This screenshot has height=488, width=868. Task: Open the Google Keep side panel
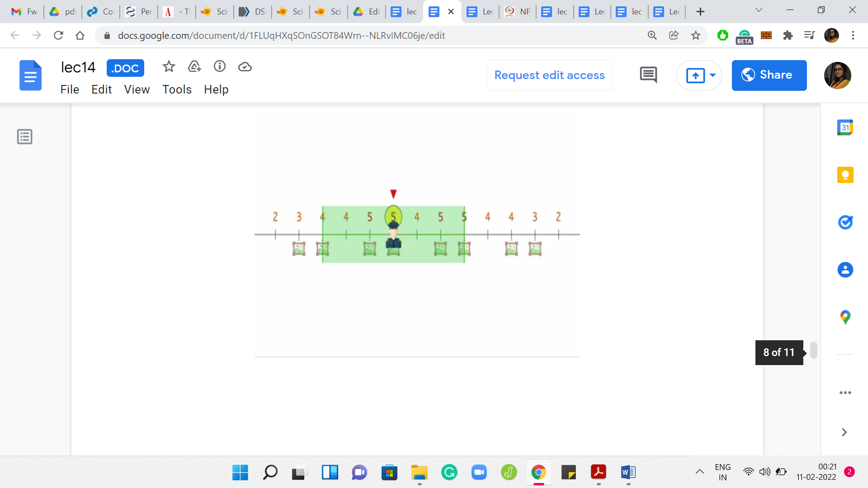[845, 175]
